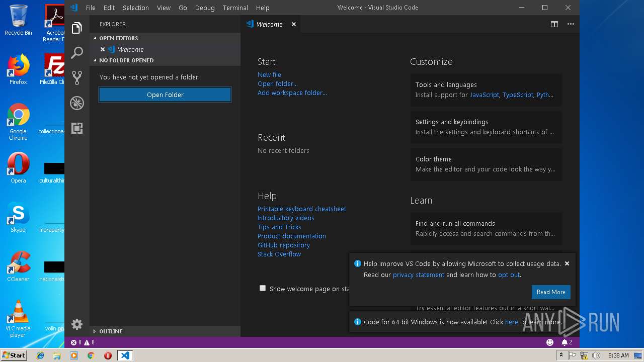
Task: Open Settings and keybindings card
Action: click(x=486, y=127)
